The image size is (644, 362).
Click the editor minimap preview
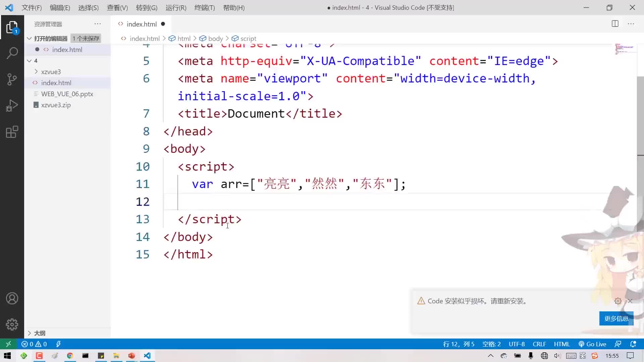click(x=625, y=49)
